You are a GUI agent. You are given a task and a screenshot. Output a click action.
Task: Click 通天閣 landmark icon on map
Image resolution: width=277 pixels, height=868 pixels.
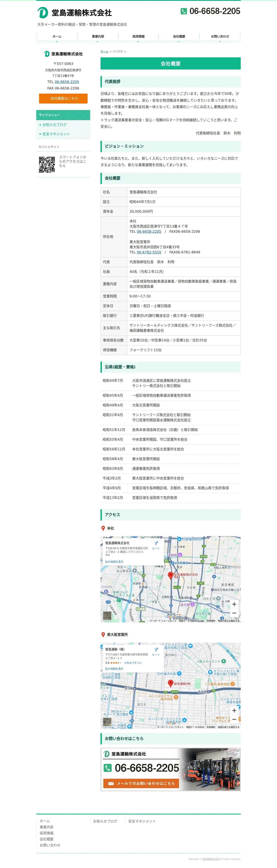point(193,604)
